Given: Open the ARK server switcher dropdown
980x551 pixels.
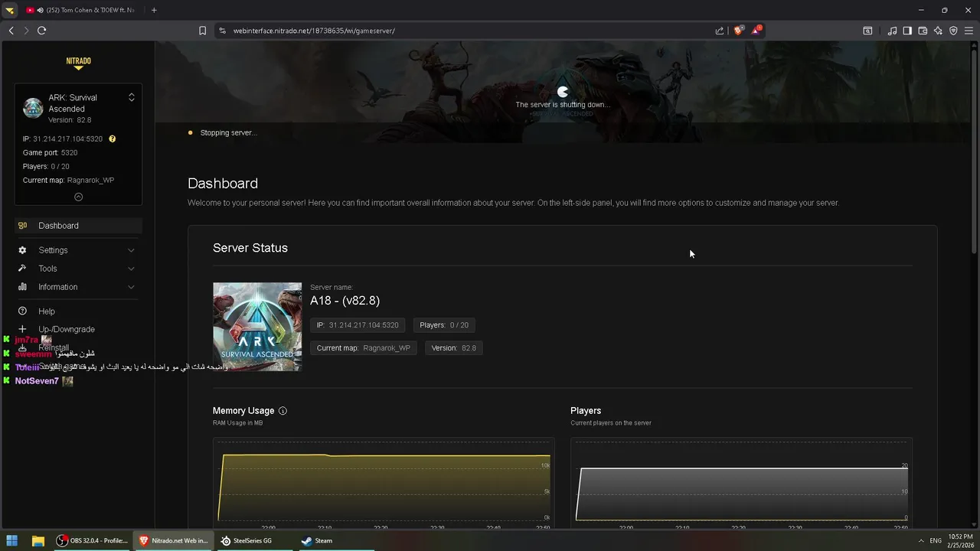Looking at the screenshot, I should (131, 97).
